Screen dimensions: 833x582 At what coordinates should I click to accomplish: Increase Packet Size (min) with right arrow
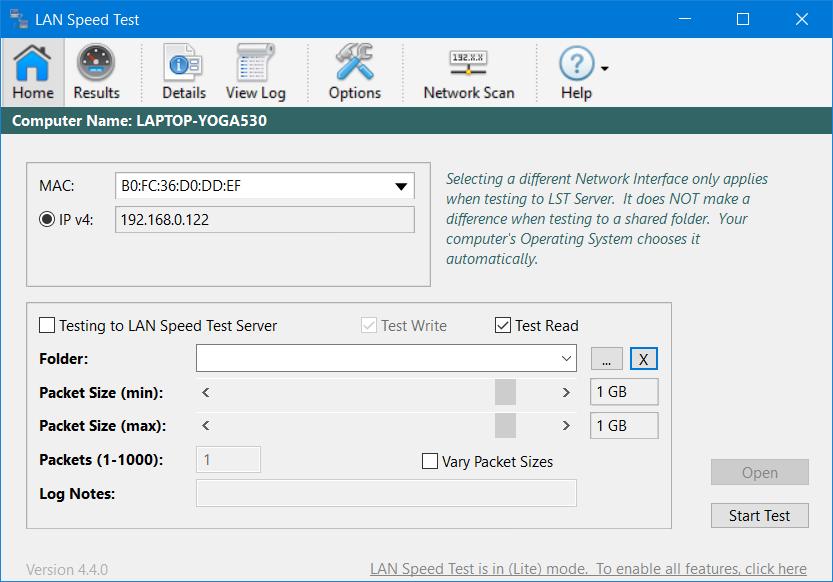(566, 392)
